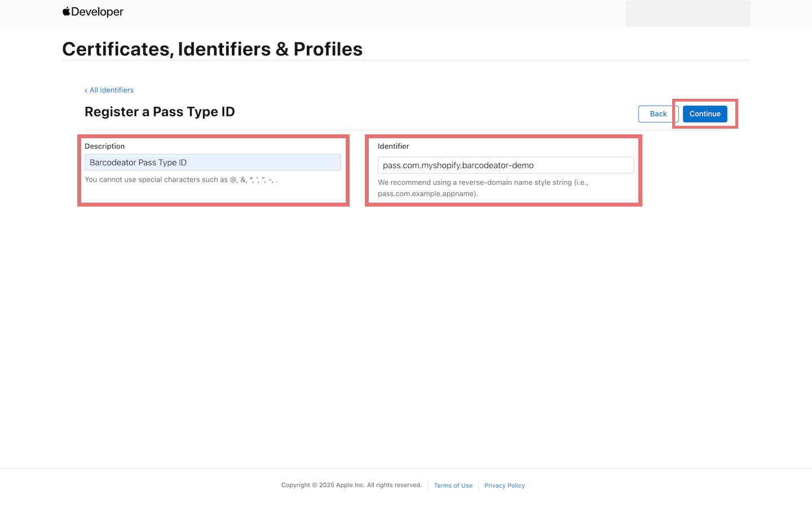Open the Apple Developer home via logo

[93, 11]
